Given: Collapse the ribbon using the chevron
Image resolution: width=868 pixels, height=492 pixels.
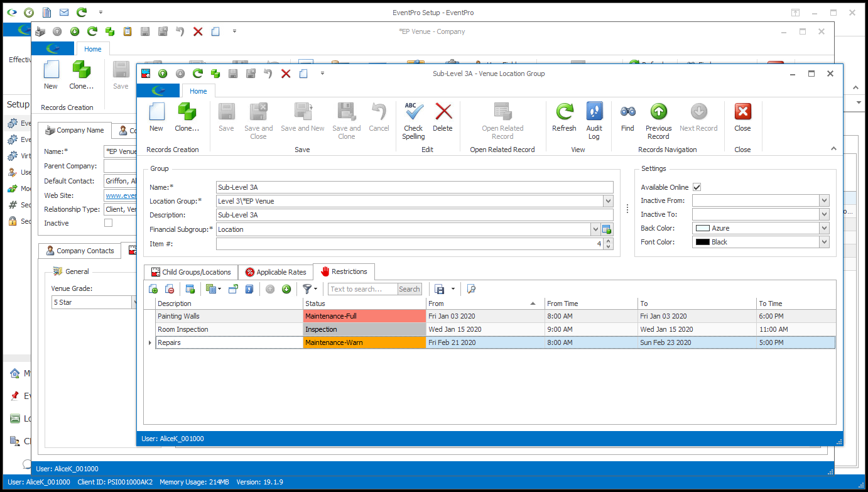Looking at the screenshot, I should click(x=833, y=149).
